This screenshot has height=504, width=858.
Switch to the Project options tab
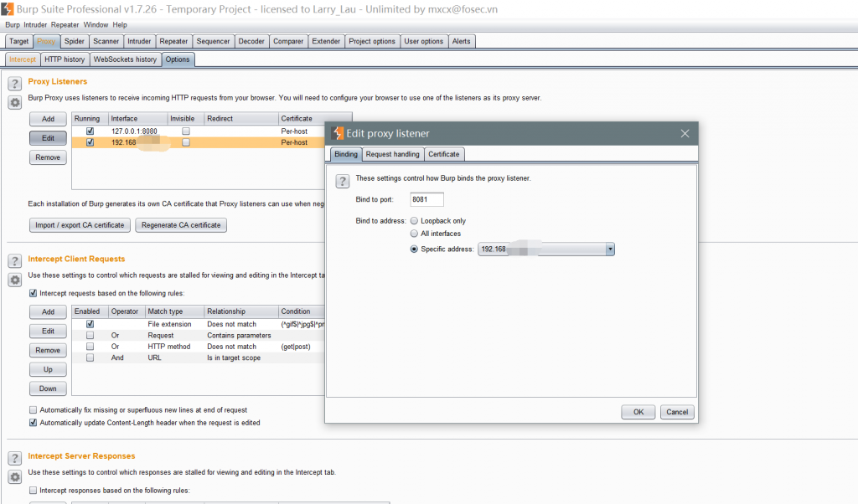(372, 41)
